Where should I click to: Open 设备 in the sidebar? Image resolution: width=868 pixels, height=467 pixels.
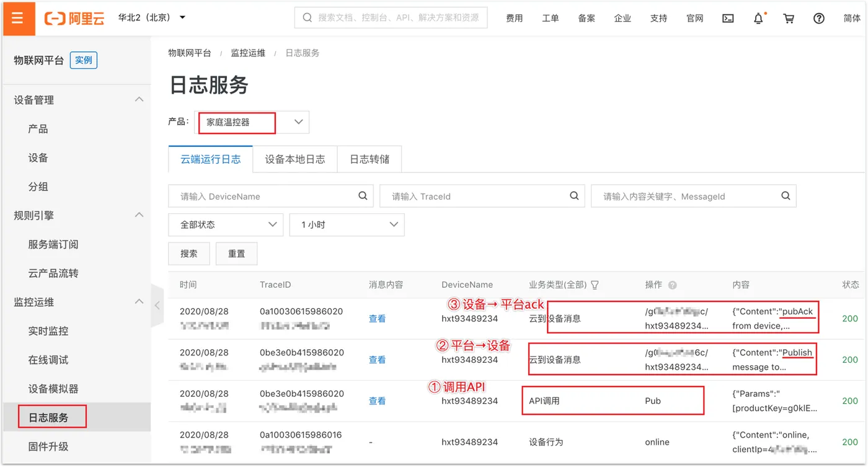(x=38, y=158)
